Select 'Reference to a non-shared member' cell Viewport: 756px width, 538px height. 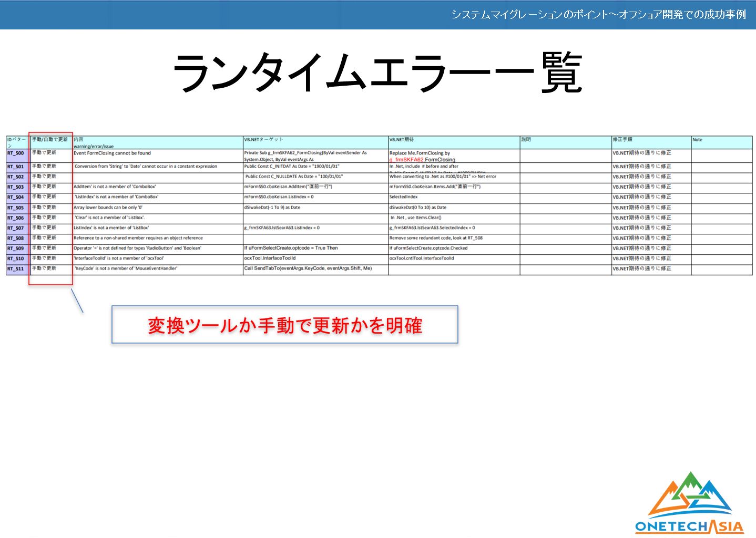coord(158,239)
